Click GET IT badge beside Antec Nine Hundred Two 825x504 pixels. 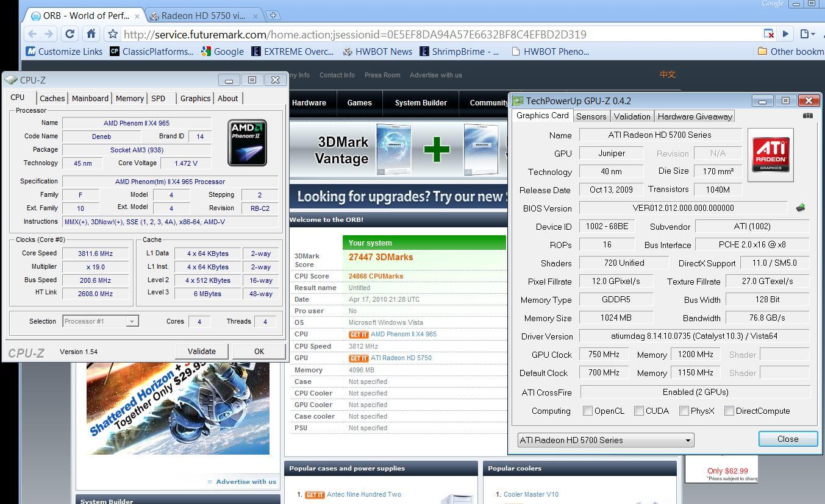(315, 495)
